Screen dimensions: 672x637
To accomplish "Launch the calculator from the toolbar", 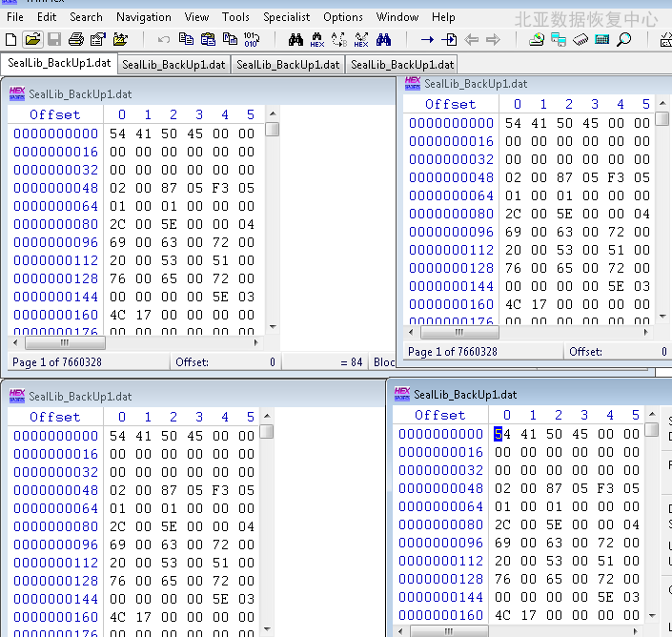I will tap(602, 40).
